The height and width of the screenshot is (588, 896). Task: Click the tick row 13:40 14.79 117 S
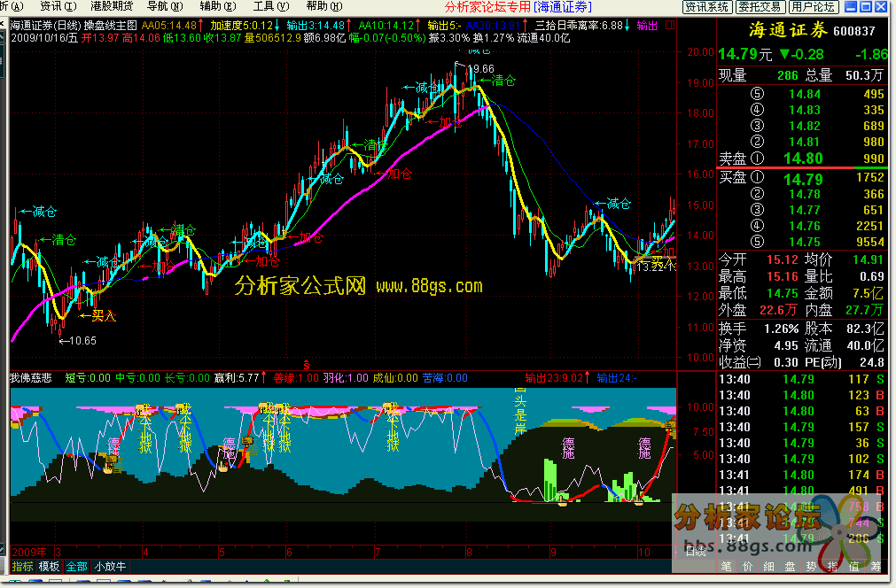click(x=801, y=379)
